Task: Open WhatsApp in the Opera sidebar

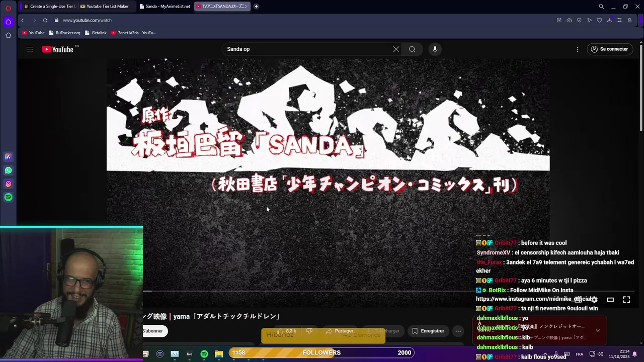Action: 8,170
